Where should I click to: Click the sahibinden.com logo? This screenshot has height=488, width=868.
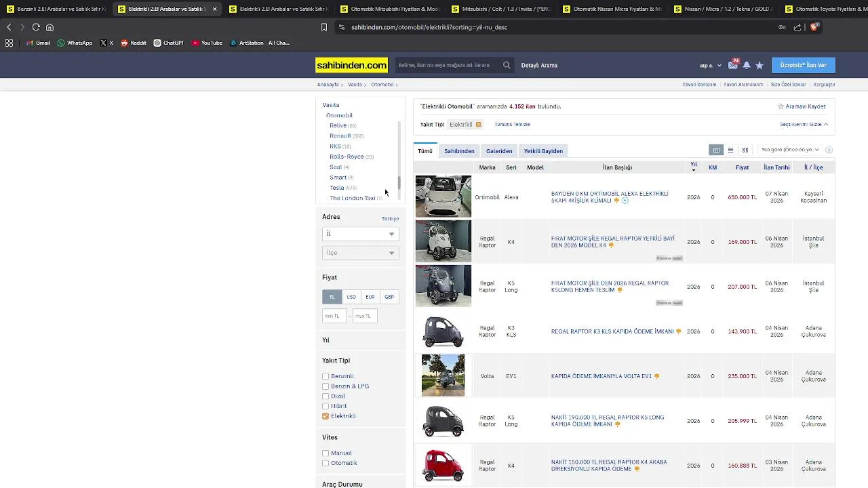click(351, 65)
